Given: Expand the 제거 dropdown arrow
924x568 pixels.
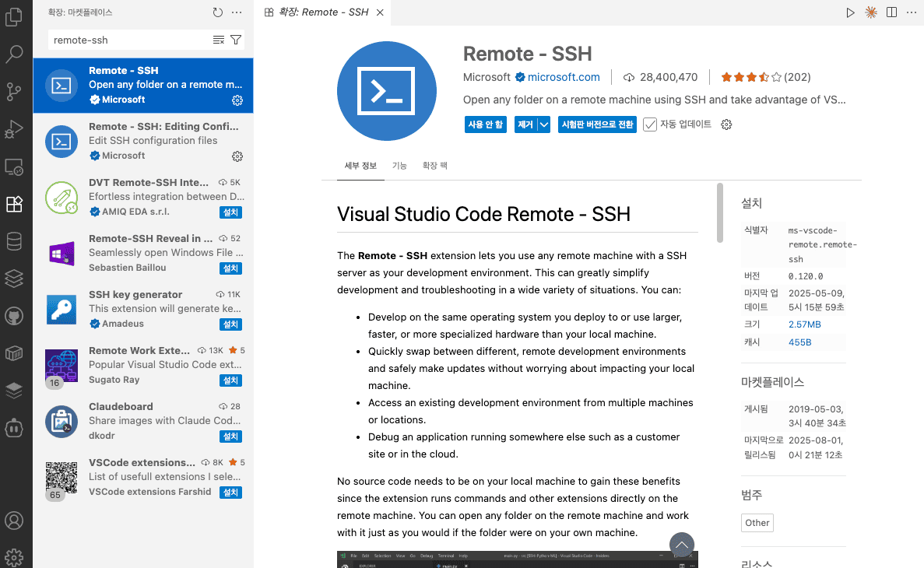Looking at the screenshot, I should 544,124.
